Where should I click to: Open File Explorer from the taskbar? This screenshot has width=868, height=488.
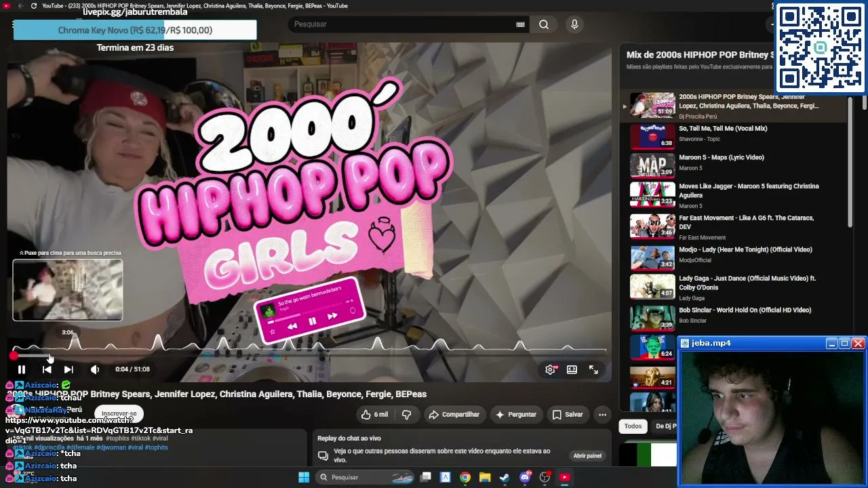[x=484, y=477]
